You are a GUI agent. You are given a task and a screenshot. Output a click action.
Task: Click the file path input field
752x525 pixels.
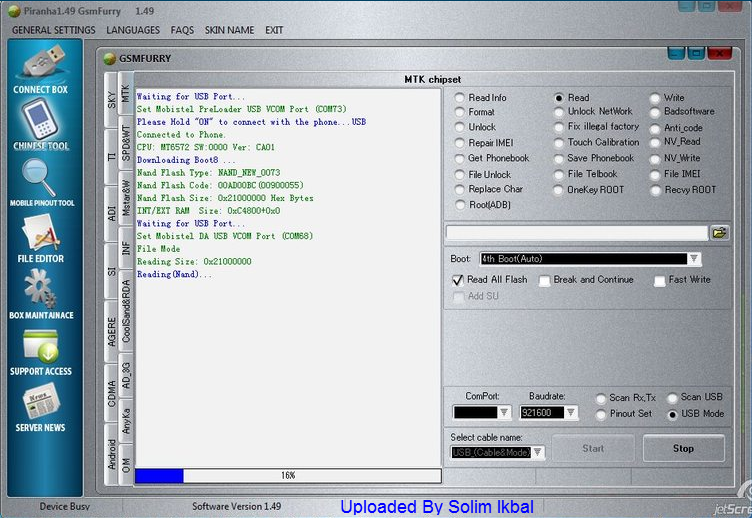pyautogui.click(x=576, y=232)
